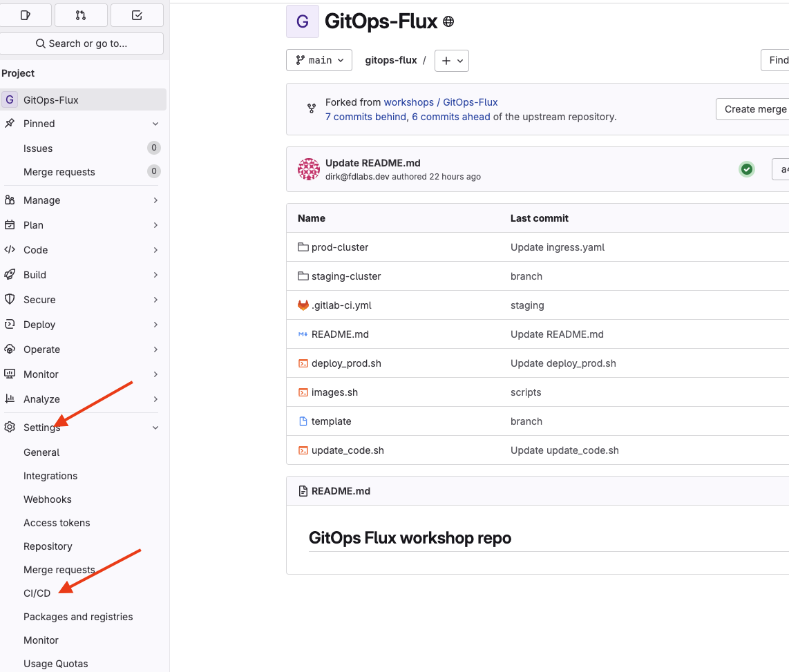Click the pin icon next to Pinned
This screenshot has width=789, height=672.
point(10,123)
